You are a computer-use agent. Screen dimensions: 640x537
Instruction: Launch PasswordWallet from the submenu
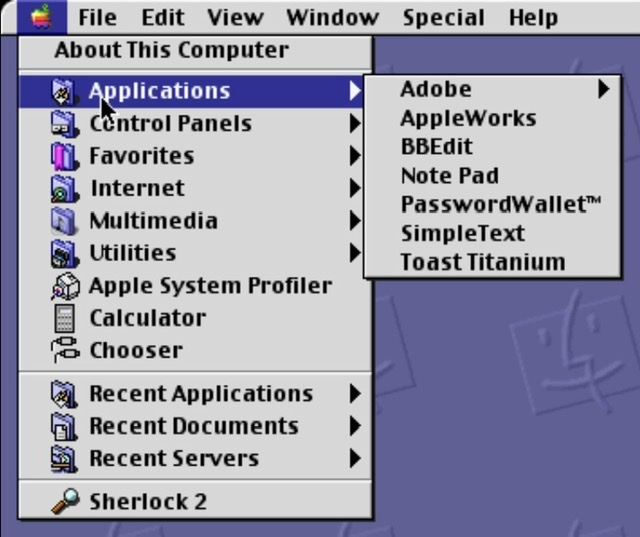coord(493,204)
